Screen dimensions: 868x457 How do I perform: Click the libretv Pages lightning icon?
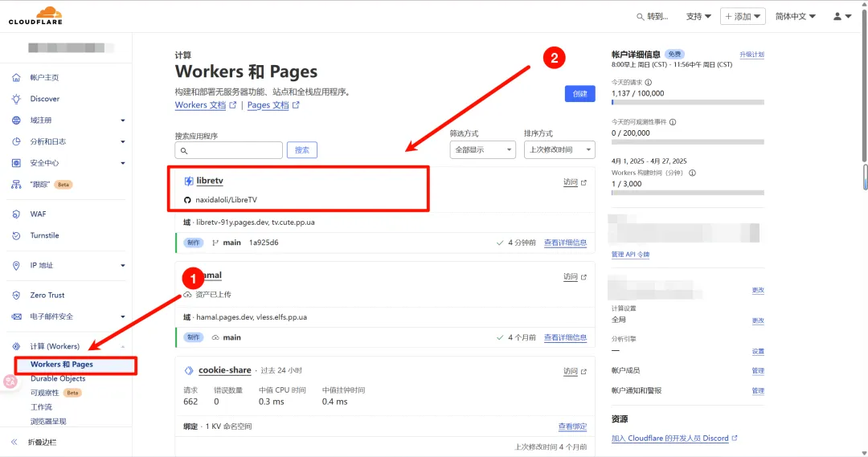(x=189, y=181)
